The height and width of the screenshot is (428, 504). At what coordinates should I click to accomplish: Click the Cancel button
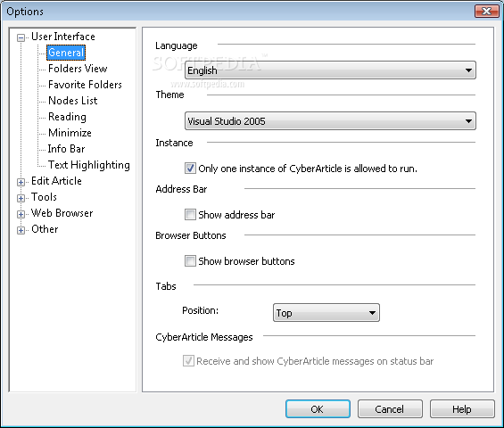pos(390,409)
